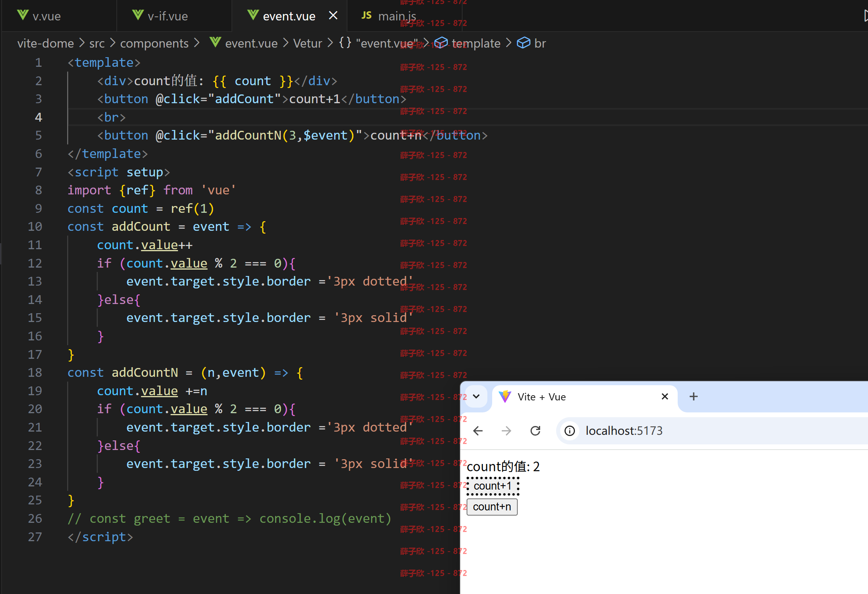Click the 'addCount' handler text on line 3
This screenshot has height=594, width=868.
244,99
